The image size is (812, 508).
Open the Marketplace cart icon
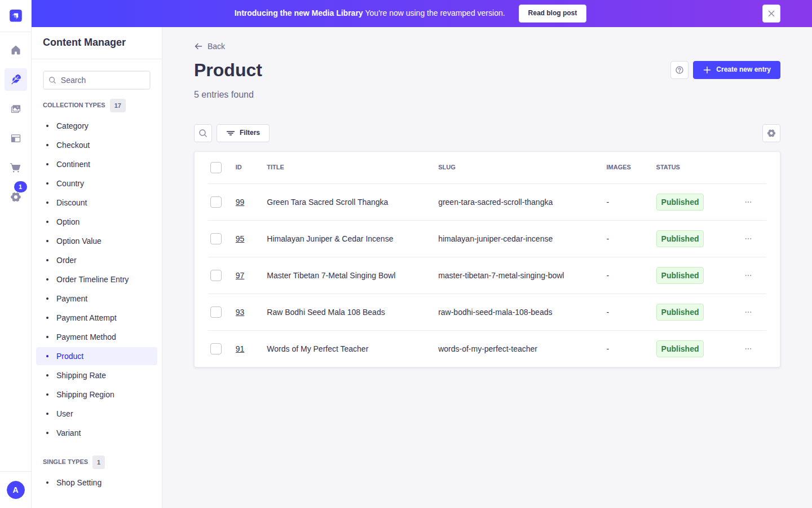point(16,168)
